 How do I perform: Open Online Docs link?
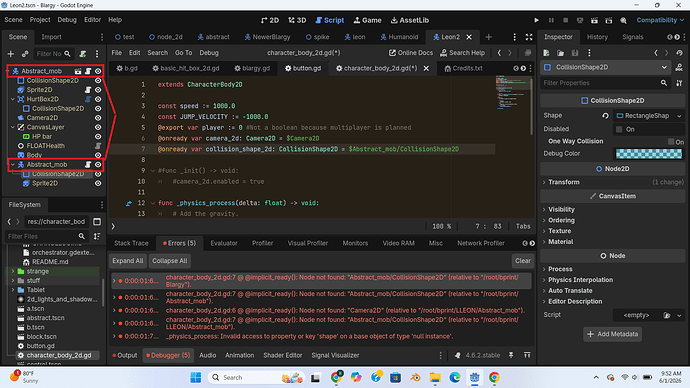click(x=411, y=53)
